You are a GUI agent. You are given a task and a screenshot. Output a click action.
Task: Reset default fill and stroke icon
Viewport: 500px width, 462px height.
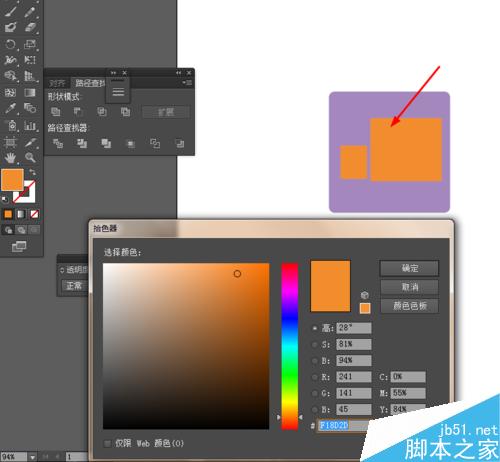click(5, 200)
